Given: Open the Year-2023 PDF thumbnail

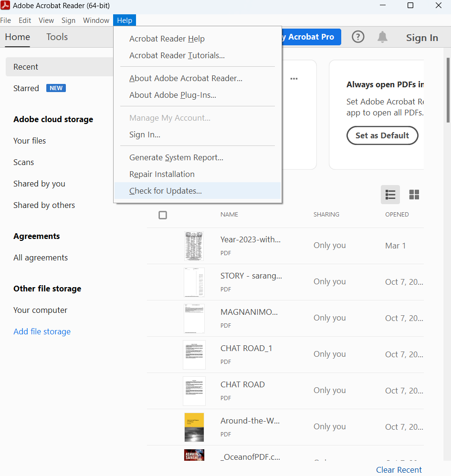Looking at the screenshot, I should point(194,246).
